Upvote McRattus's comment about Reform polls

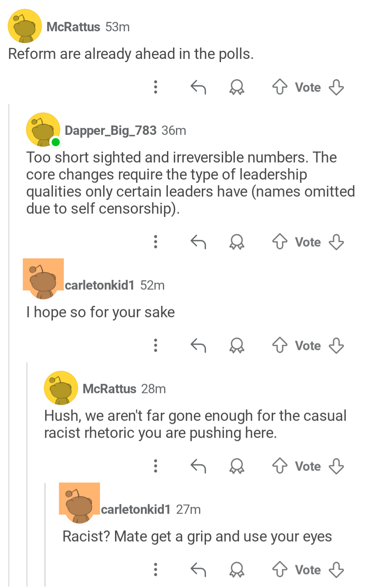[x=280, y=87]
